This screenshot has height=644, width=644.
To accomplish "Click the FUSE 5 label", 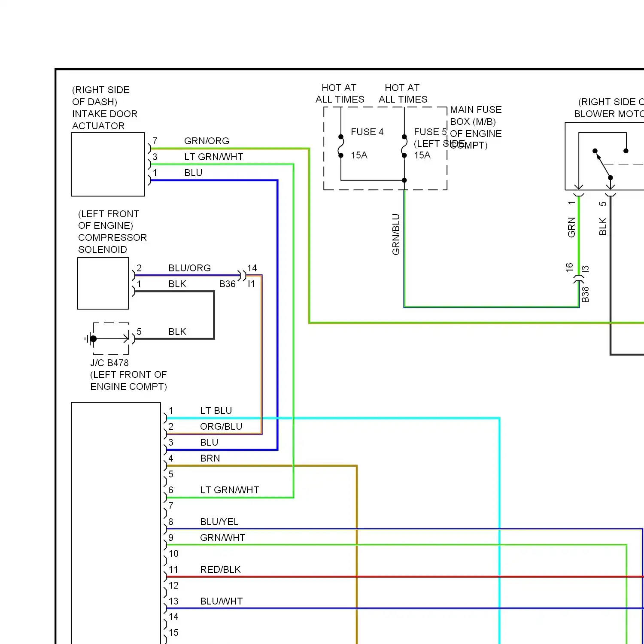I will (x=430, y=132).
